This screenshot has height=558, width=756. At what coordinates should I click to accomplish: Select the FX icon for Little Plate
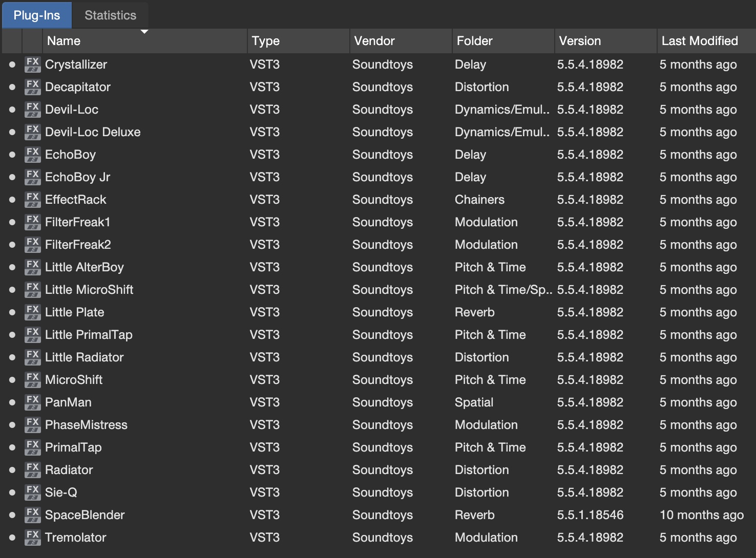33,312
